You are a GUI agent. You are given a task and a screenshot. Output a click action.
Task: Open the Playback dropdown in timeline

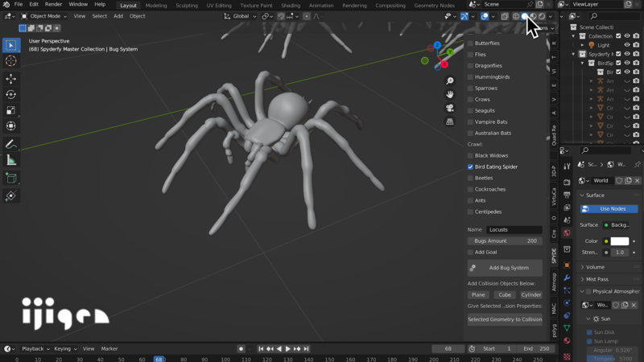point(35,349)
